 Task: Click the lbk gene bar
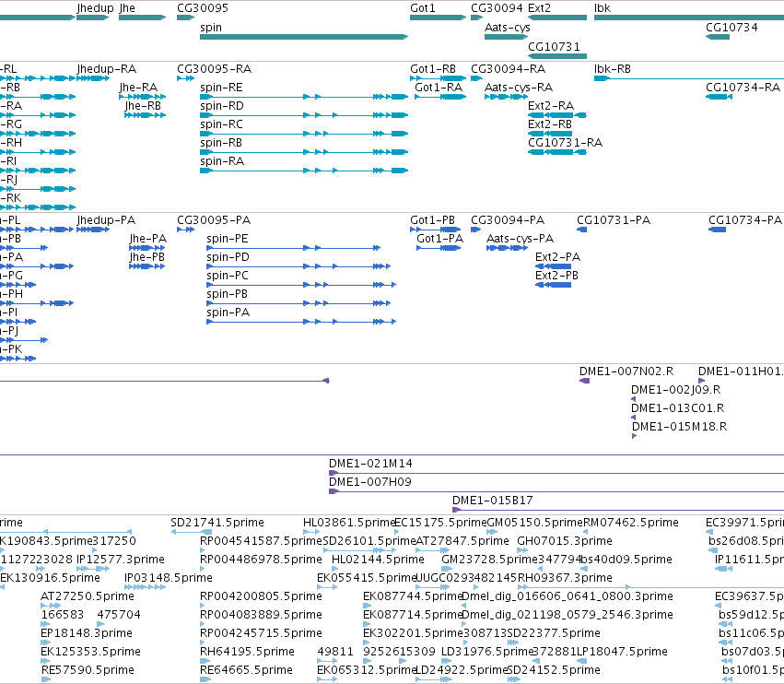tap(689, 18)
